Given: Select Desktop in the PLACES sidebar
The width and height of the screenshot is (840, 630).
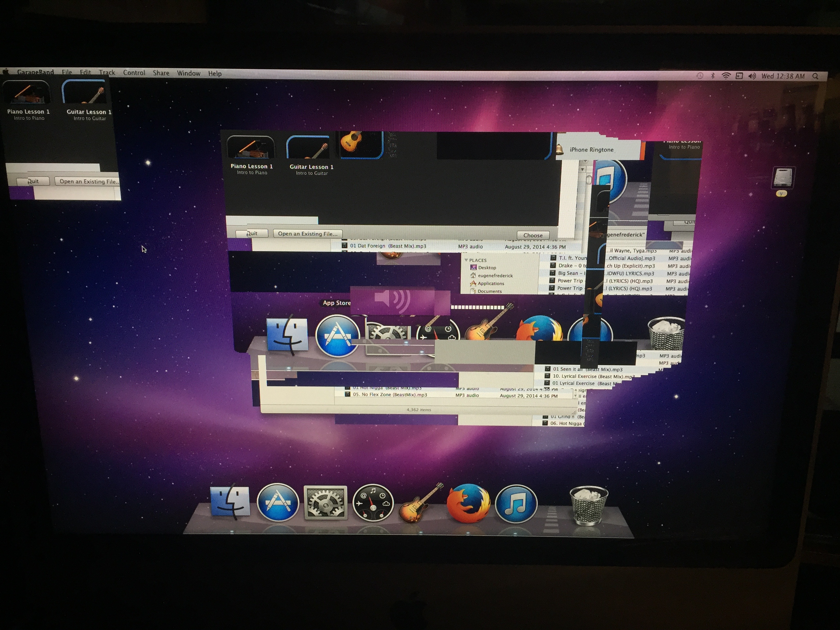Looking at the screenshot, I should 483,267.
